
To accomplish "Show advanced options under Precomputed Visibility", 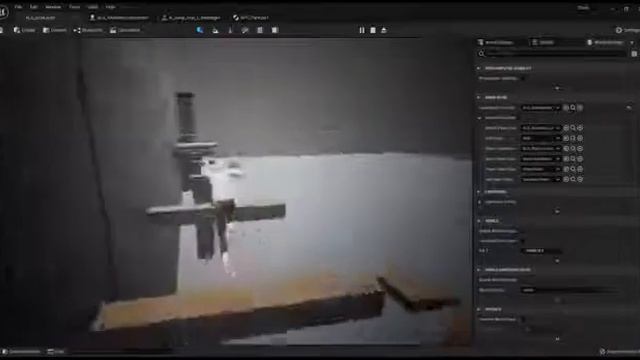I will pyautogui.click(x=557, y=88).
